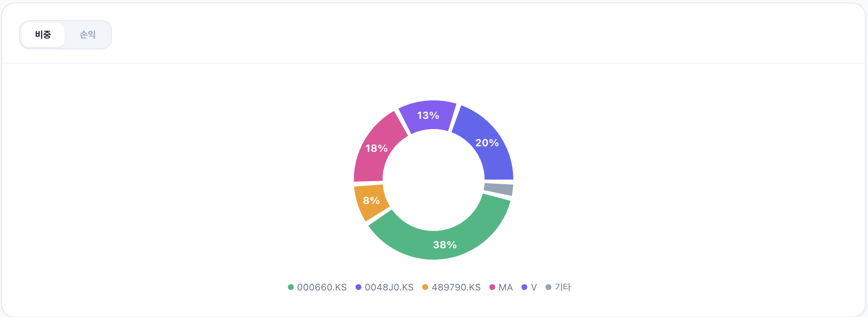The height and width of the screenshot is (317, 868).
Task: Click the MA legend label
Action: [x=505, y=287]
